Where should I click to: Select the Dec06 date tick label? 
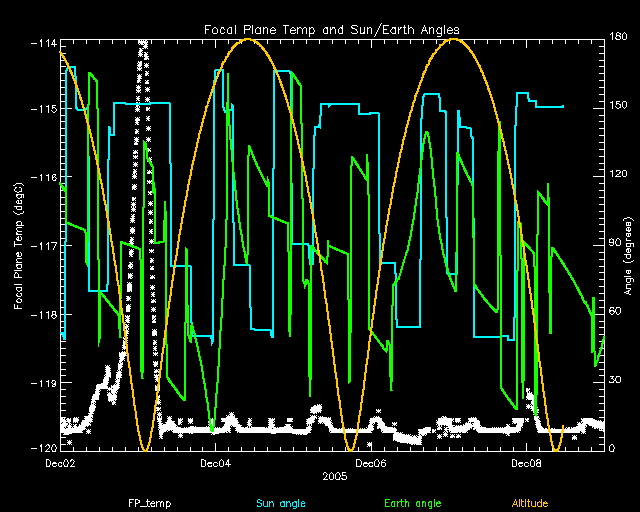click(371, 464)
